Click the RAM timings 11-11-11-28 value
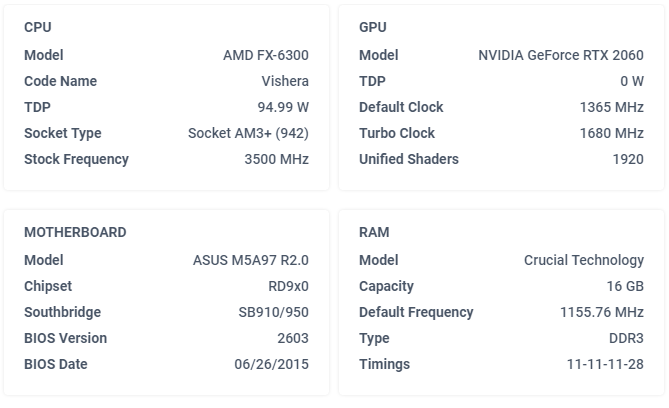The height and width of the screenshot is (408, 669). pos(604,364)
